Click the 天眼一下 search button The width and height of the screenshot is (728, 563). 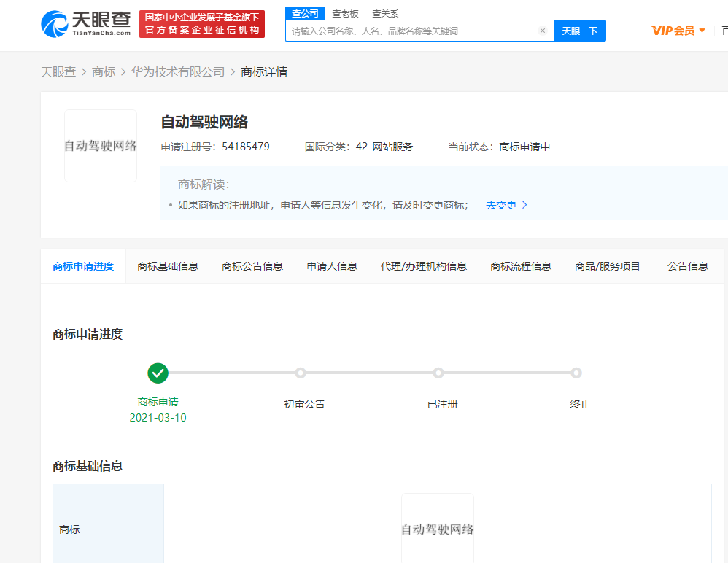(x=580, y=31)
